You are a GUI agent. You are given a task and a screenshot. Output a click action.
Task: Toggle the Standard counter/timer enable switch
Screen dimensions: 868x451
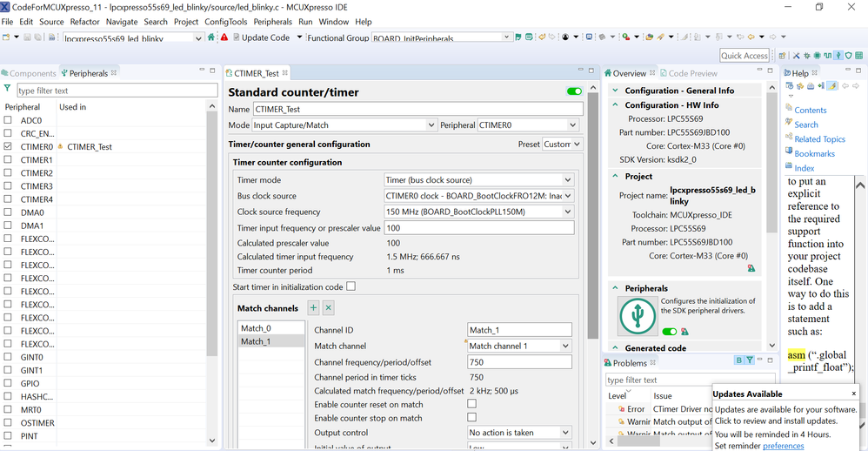575,91
